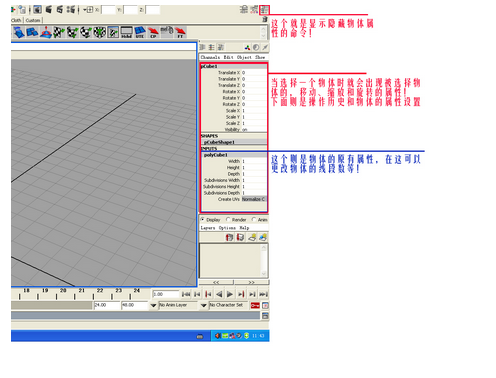Click the trash can shelf icon

(265, 20)
